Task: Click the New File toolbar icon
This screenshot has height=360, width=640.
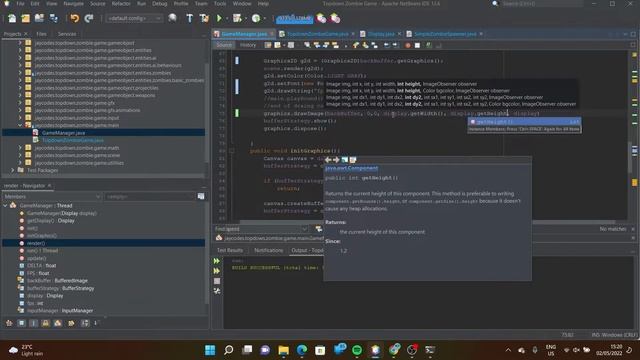Action: 12,18
